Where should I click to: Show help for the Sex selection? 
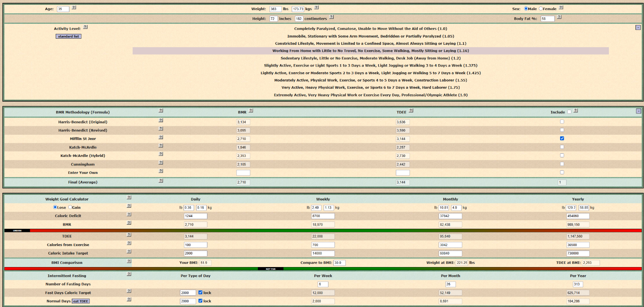(x=561, y=8)
